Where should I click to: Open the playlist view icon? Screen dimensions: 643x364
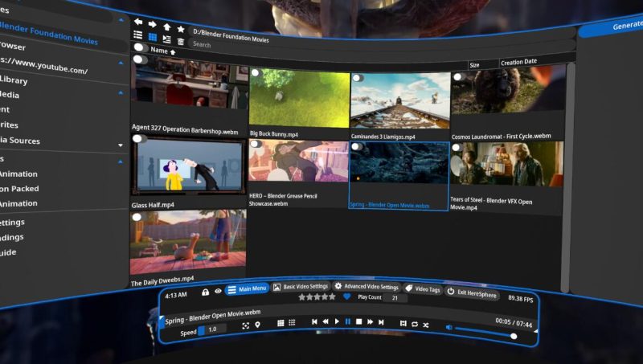166,39
